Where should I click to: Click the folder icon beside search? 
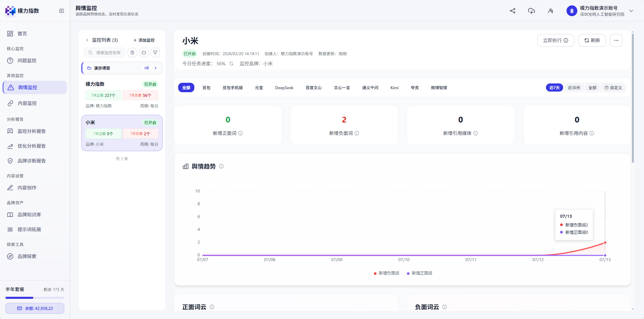tap(144, 52)
